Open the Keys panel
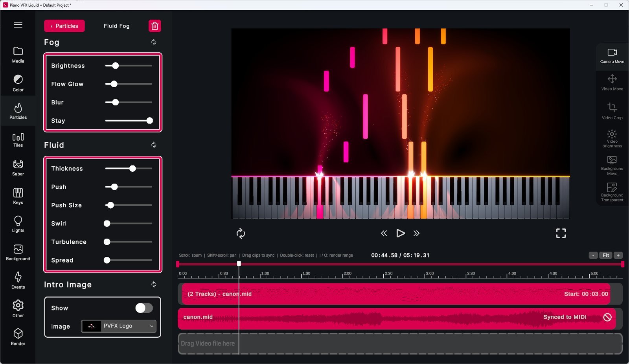The width and height of the screenshot is (629, 364). click(18, 196)
